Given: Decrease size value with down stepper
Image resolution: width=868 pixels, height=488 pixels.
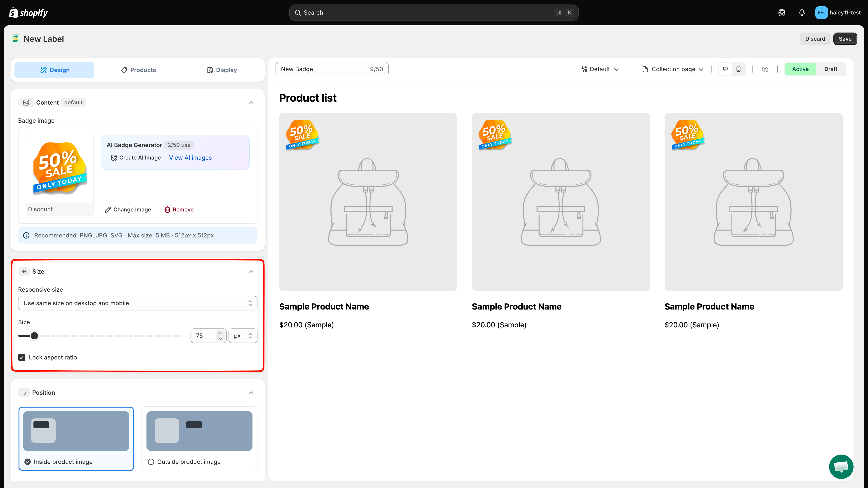Looking at the screenshot, I should [220, 339].
